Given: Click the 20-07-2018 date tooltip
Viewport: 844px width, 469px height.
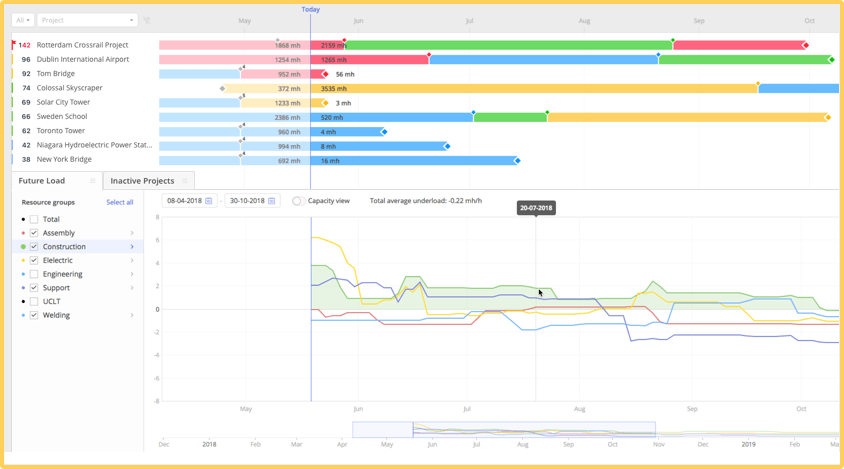Looking at the screenshot, I should [x=536, y=208].
